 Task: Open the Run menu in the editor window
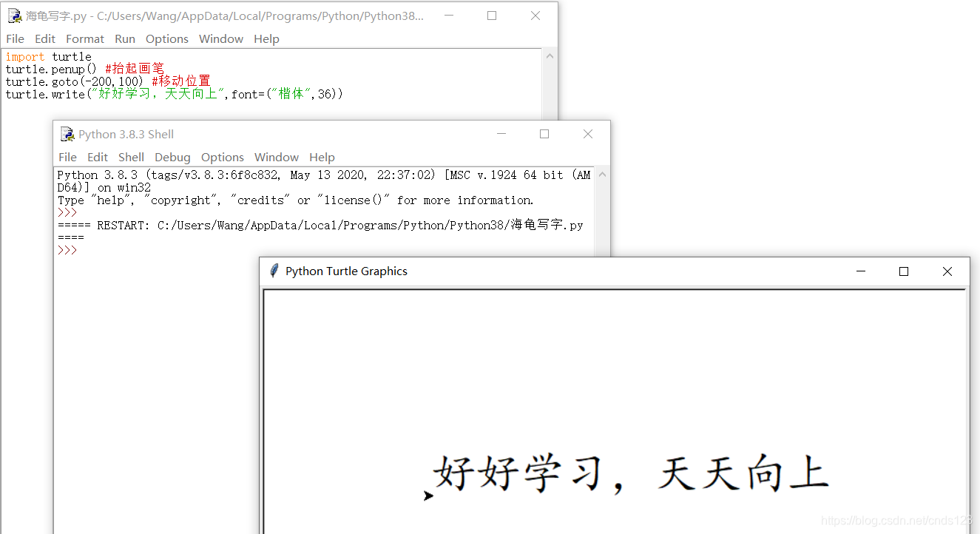point(124,38)
